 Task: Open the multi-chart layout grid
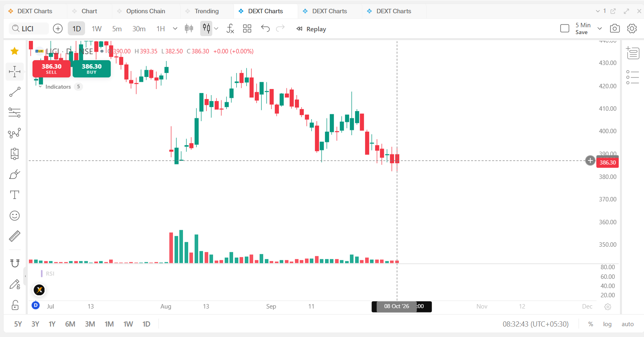click(247, 28)
